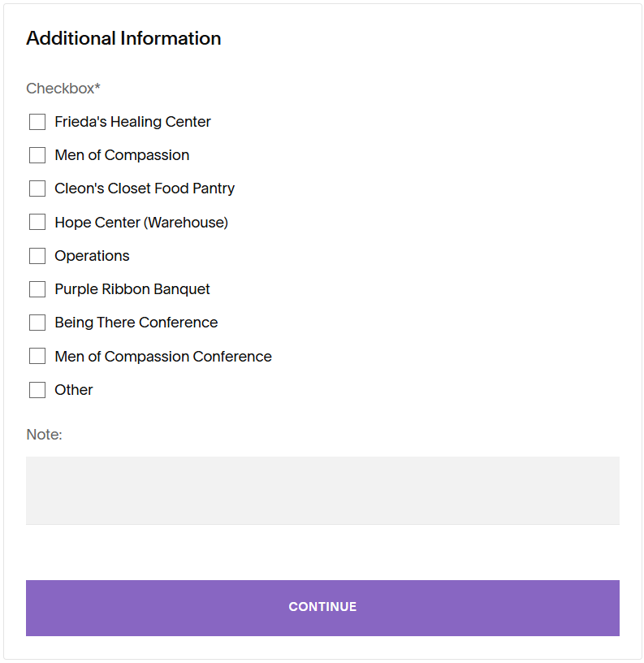Click inside the Note text area
The height and width of the screenshot is (663, 644).
pos(322,491)
